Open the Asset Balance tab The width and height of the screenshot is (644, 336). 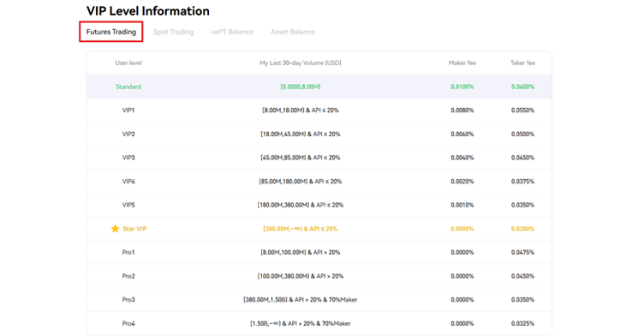(292, 32)
